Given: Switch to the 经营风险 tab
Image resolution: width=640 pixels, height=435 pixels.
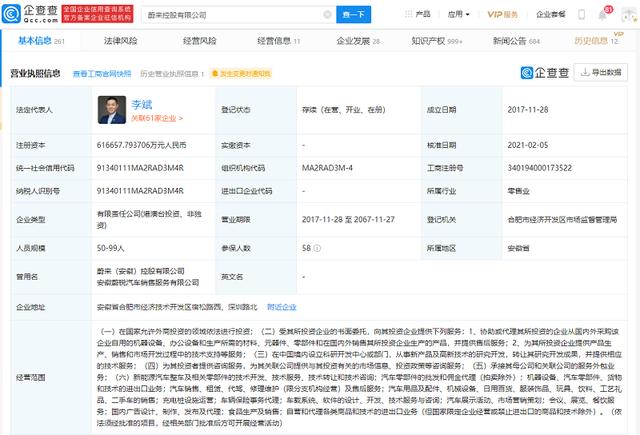Looking at the screenshot, I should [199, 41].
